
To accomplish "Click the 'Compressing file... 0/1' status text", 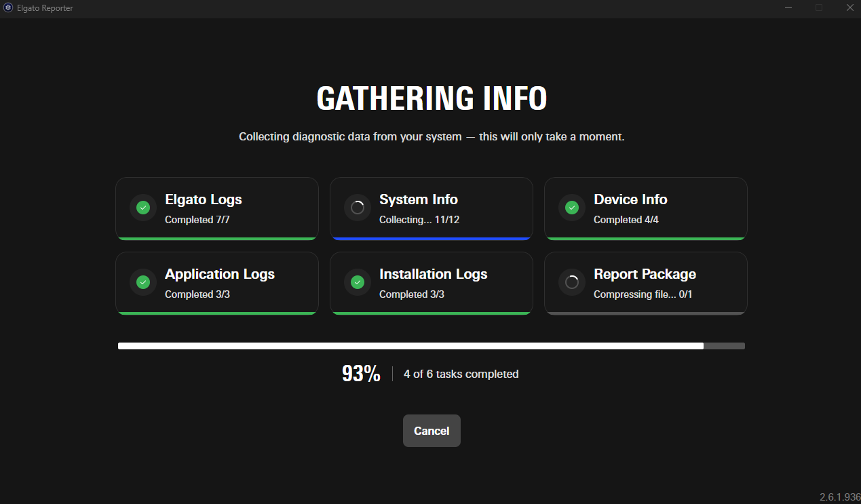I will (643, 294).
